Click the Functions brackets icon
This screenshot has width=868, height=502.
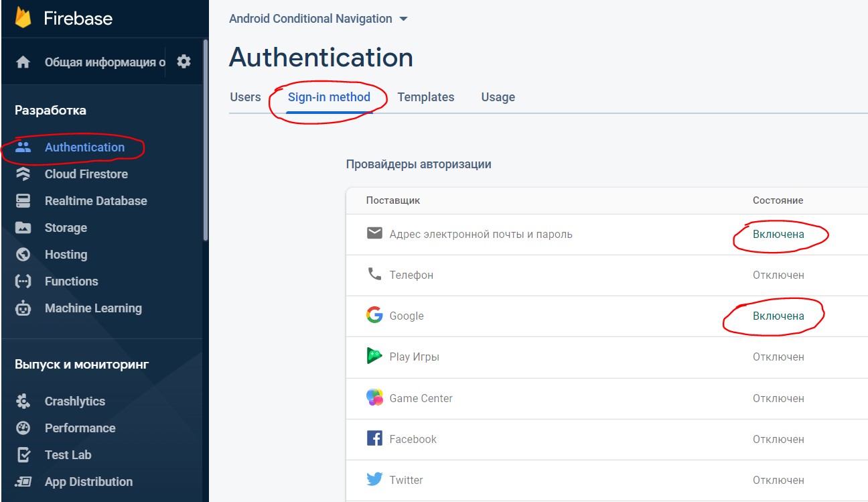click(23, 281)
